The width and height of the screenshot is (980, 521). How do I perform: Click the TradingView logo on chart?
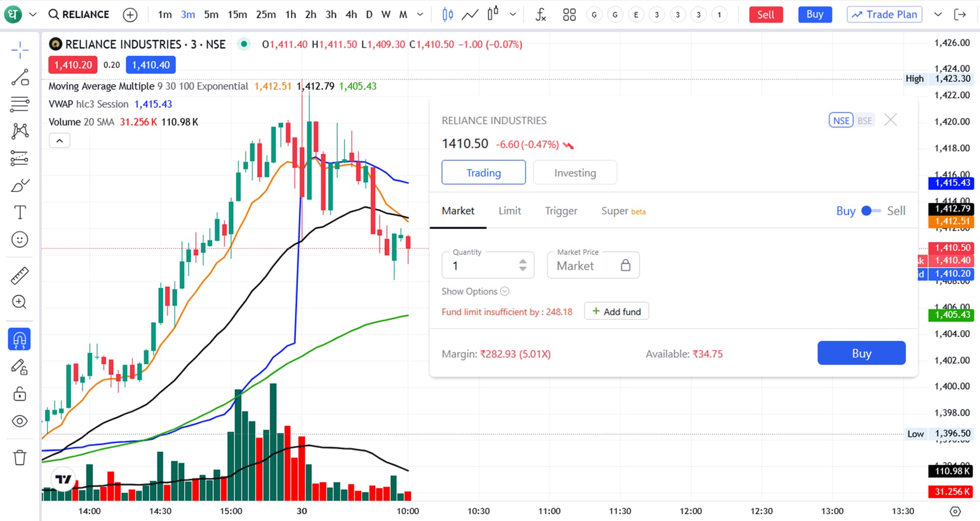[63, 479]
